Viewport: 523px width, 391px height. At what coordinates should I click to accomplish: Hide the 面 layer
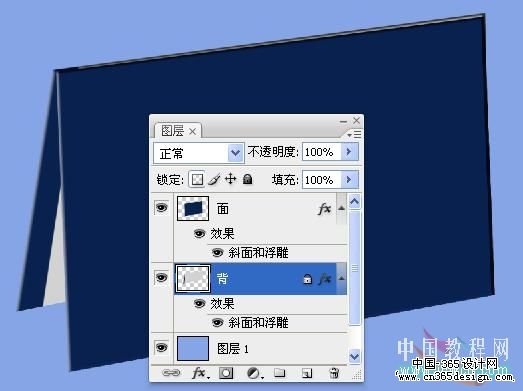162,208
